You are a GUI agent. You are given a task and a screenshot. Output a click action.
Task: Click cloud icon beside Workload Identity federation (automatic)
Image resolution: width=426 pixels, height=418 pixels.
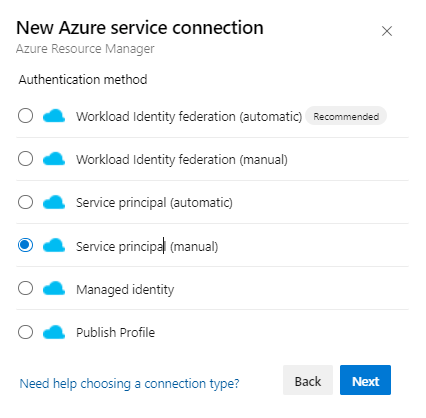(54, 116)
